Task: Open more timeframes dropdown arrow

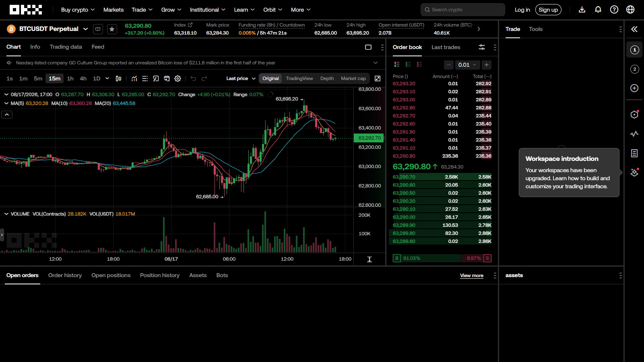Action: coord(107,78)
